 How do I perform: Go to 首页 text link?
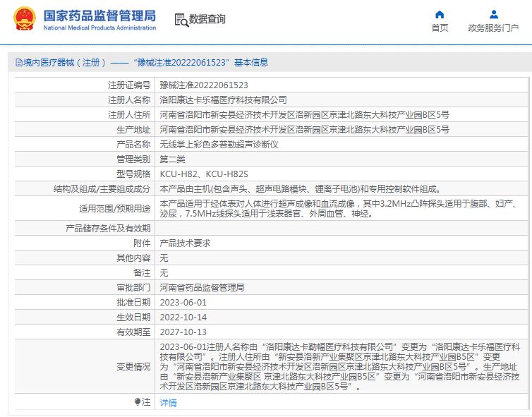click(440, 28)
